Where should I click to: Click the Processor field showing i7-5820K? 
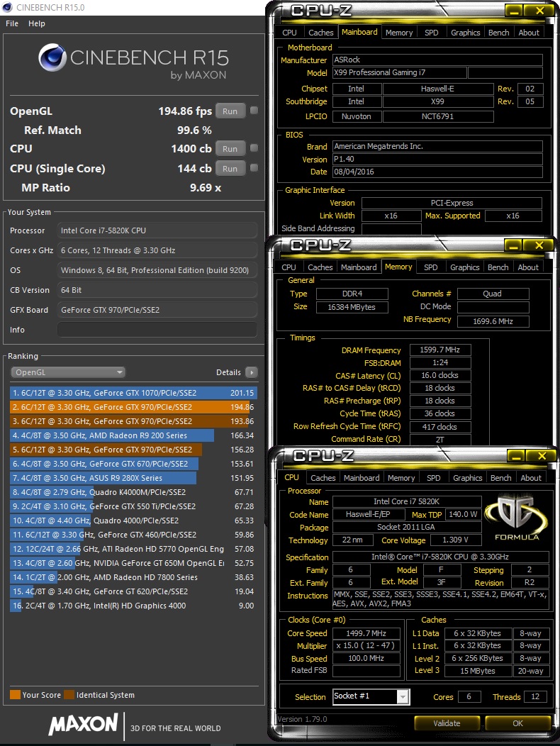[157, 230]
